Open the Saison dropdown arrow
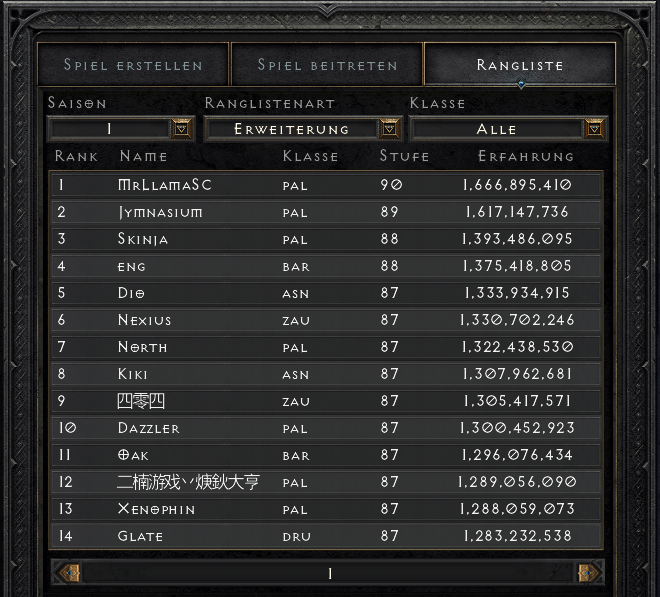The width and height of the screenshot is (660, 597). click(182, 129)
